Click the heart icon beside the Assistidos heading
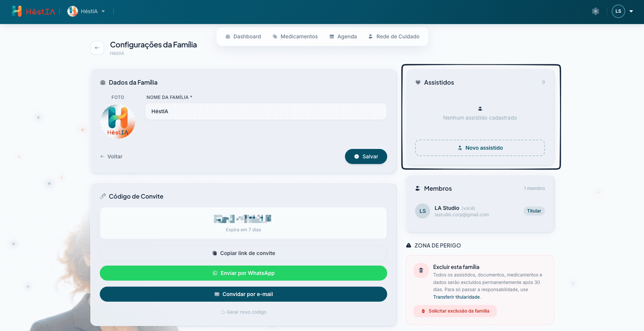Viewport: 644px width, 331px height. [418, 82]
